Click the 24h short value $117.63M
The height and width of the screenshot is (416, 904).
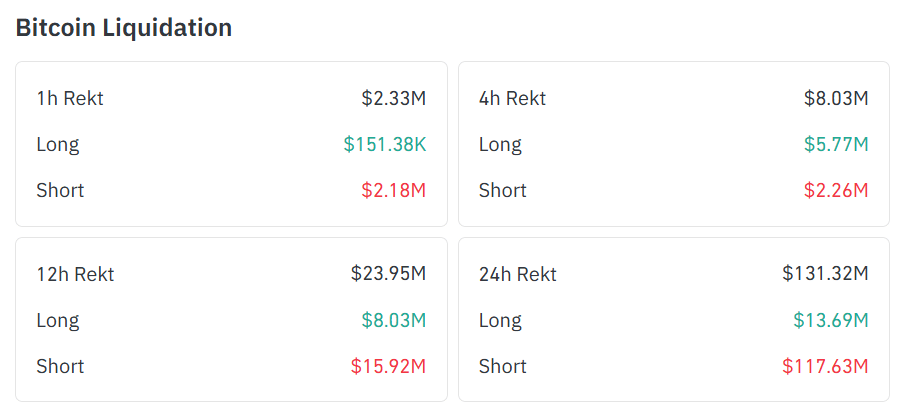tap(825, 366)
